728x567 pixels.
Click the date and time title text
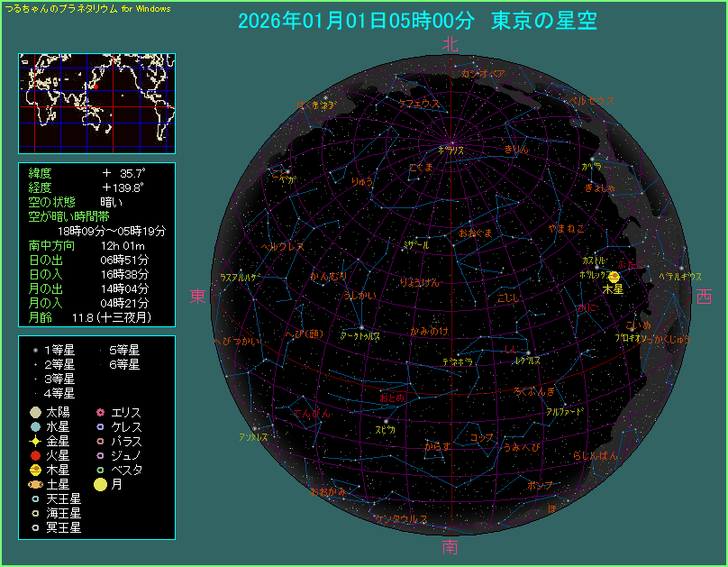tap(417, 22)
